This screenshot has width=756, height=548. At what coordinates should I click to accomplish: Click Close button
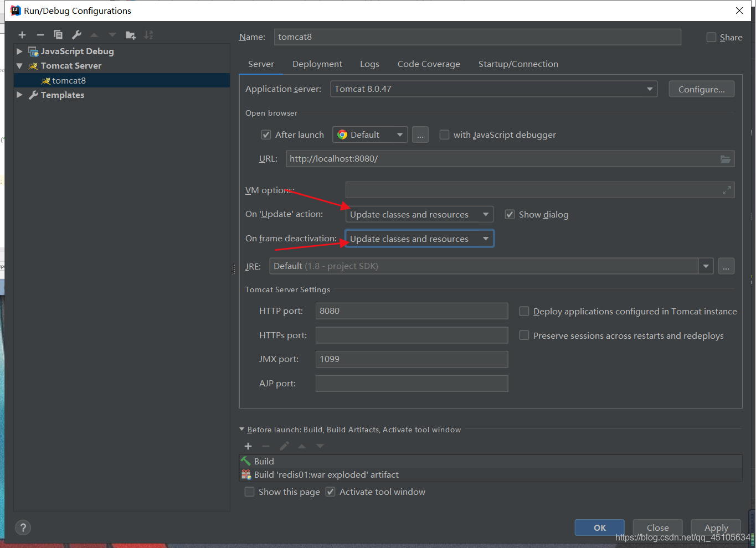click(x=657, y=528)
